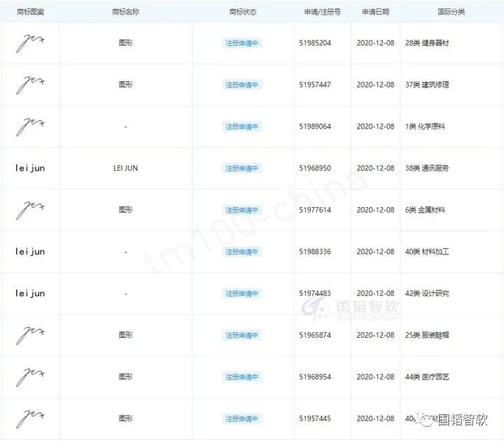
Task: Open lei jun logo in row 51968950
Action: point(30,168)
